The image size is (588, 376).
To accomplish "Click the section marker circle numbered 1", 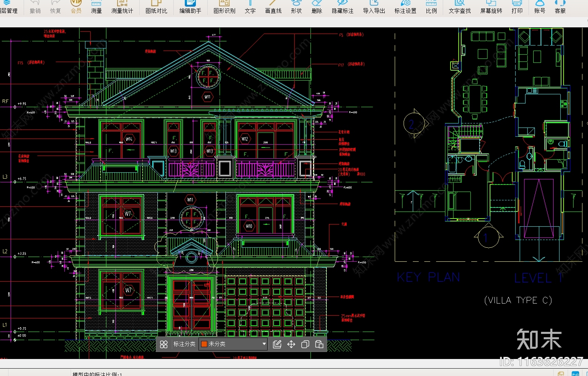I will [489, 237].
